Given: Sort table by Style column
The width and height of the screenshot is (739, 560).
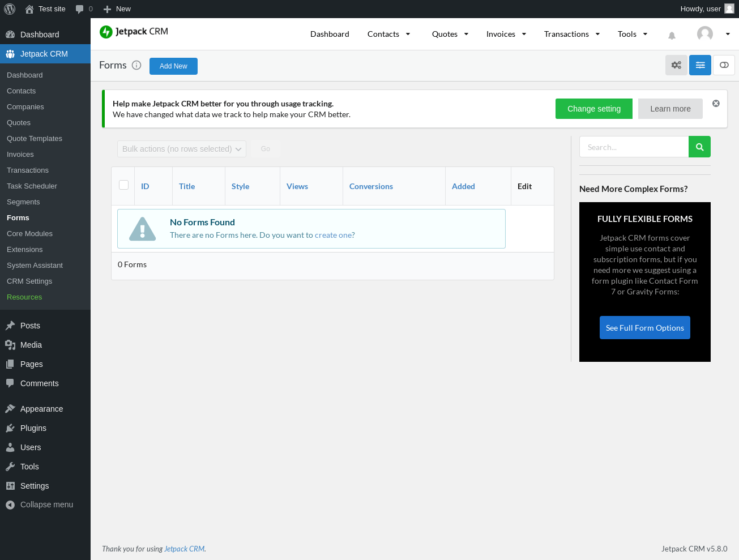Looking at the screenshot, I should coord(240,186).
